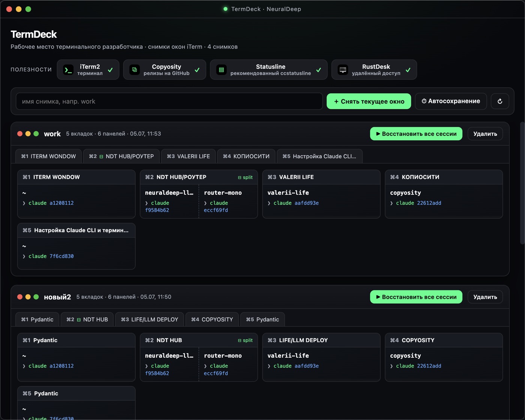Click the TermDeck heading
The width and height of the screenshot is (525, 420).
pos(34,34)
